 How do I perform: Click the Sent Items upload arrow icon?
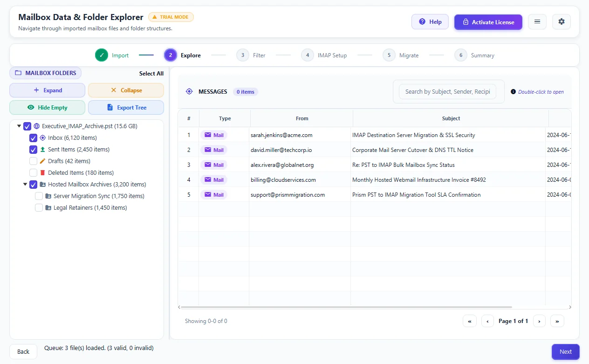tap(43, 149)
